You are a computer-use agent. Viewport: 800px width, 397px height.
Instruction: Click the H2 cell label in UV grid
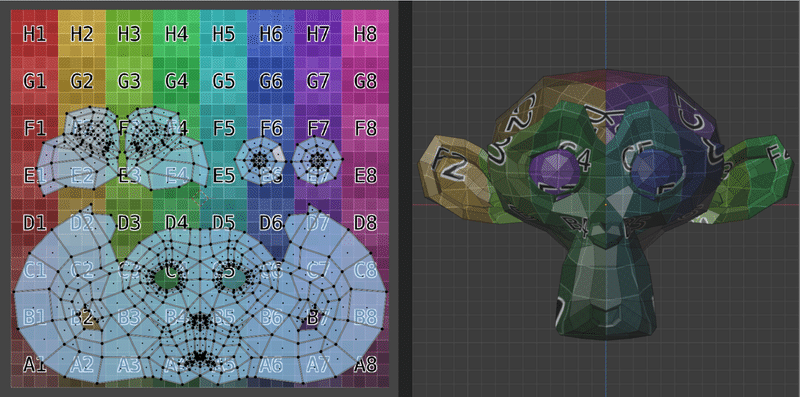82,34
